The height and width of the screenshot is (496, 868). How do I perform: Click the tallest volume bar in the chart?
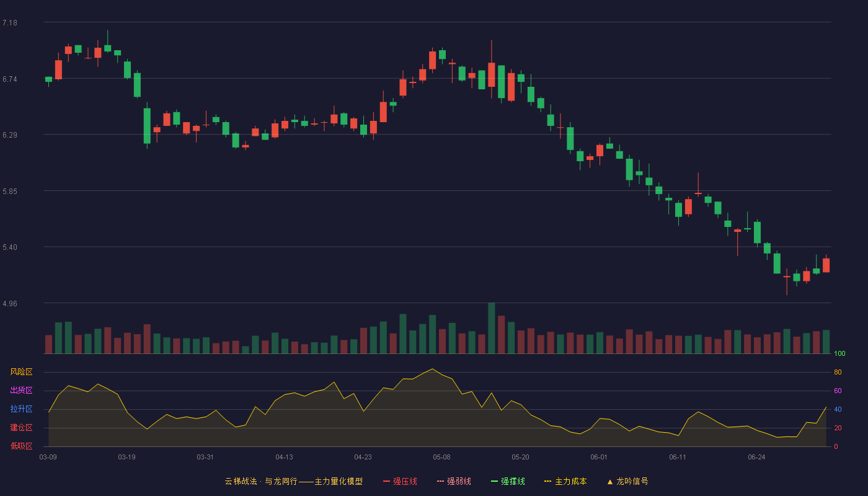(x=492, y=328)
